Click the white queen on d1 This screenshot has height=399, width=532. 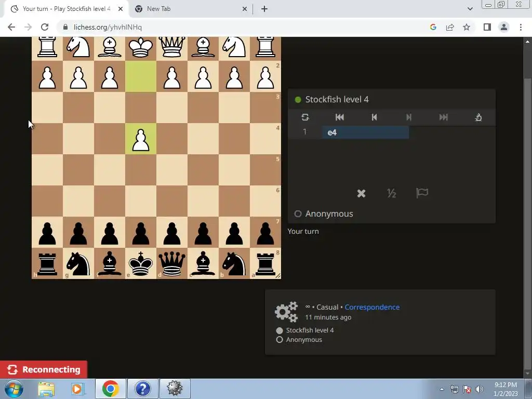coord(172,47)
